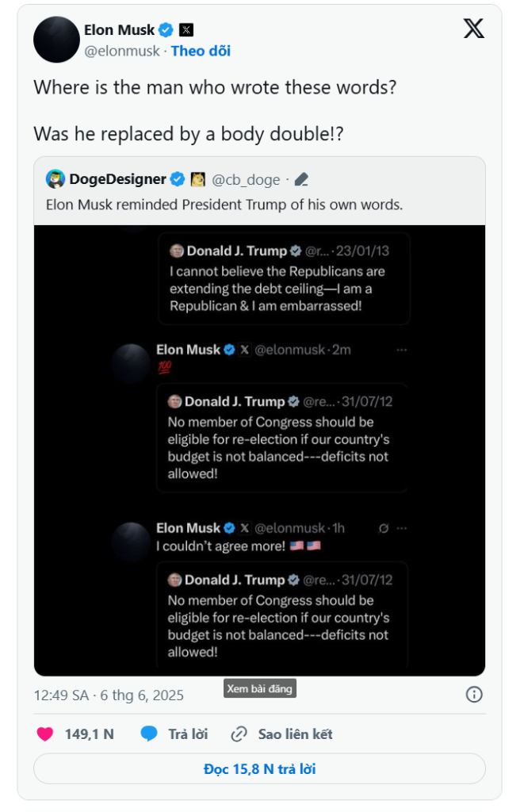Open the quoted tweet screenshot image
Image resolution: width=524 pixels, height=812 pixels.
[259, 450]
